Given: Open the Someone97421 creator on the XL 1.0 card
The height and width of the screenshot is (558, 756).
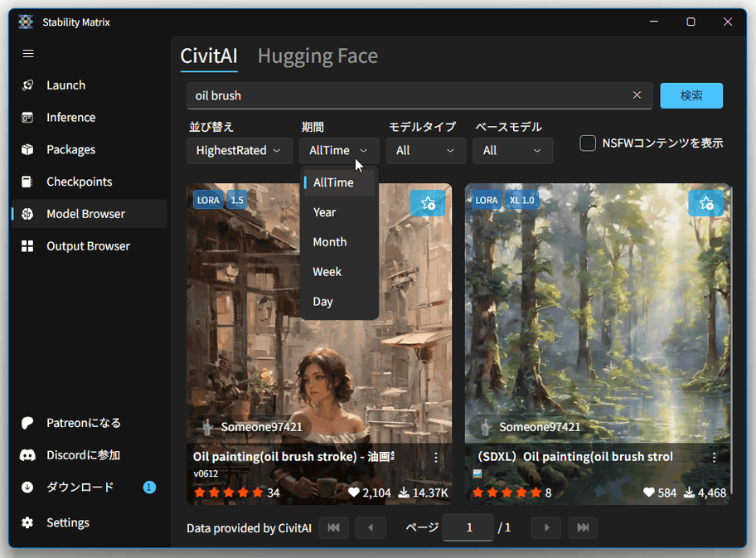Looking at the screenshot, I should 532,427.
